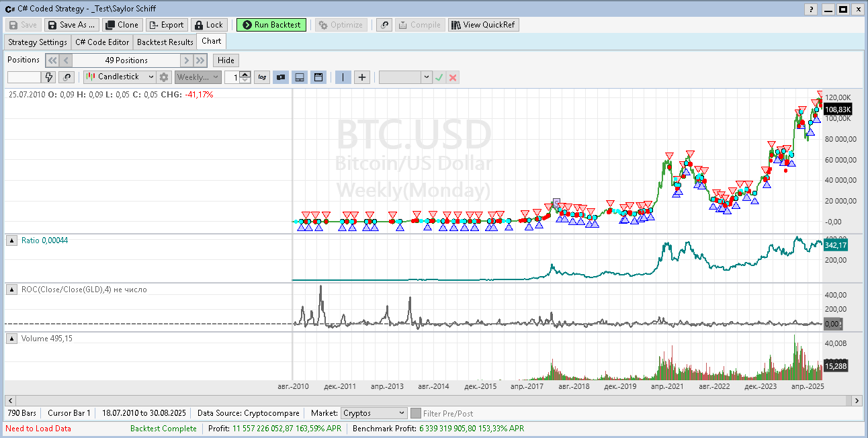
Task: Click the link icon beside Optimize
Action: pos(384,25)
